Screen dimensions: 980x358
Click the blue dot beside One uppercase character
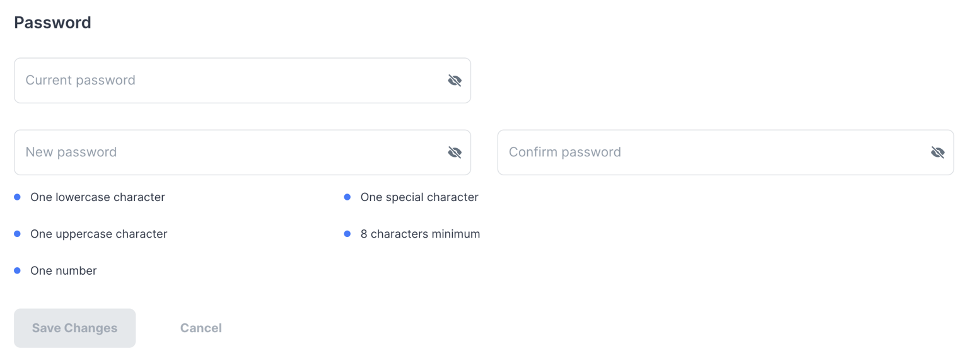point(17,234)
